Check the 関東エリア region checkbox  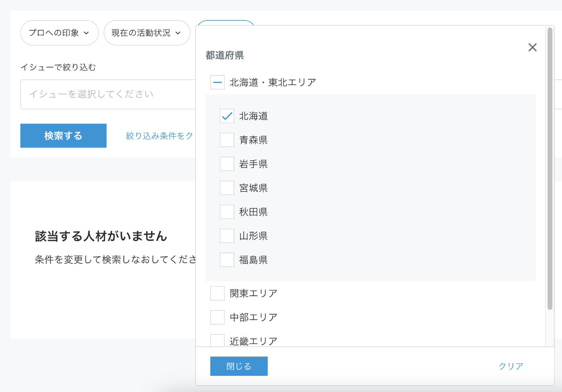point(217,293)
